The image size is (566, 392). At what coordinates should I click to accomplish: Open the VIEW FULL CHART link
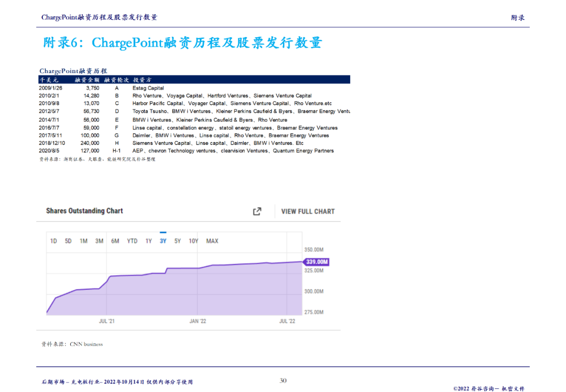(x=308, y=212)
